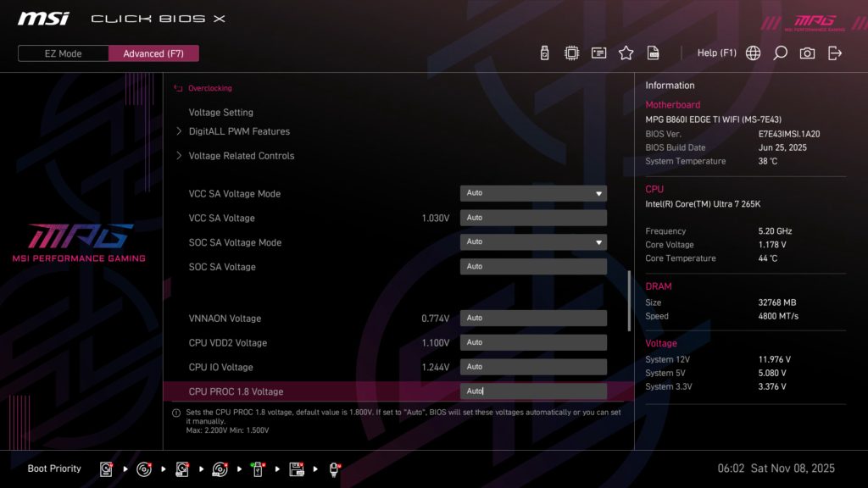Take a screenshot using the camera icon
Viewport: 868px width, 488px height.
coord(807,52)
